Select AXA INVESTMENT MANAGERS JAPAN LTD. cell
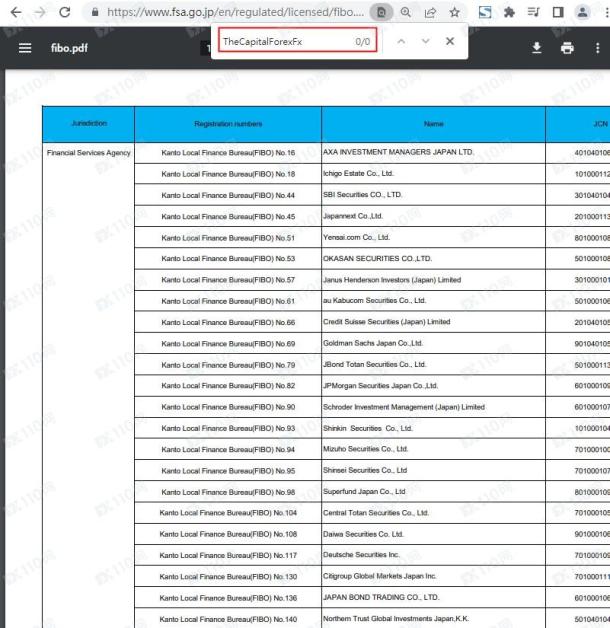 433,153
